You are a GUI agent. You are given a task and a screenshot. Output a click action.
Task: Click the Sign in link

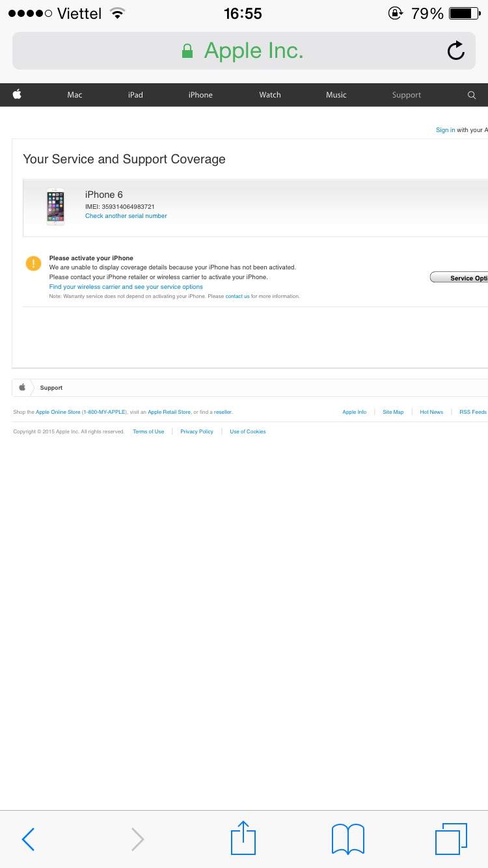tap(445, 130)
